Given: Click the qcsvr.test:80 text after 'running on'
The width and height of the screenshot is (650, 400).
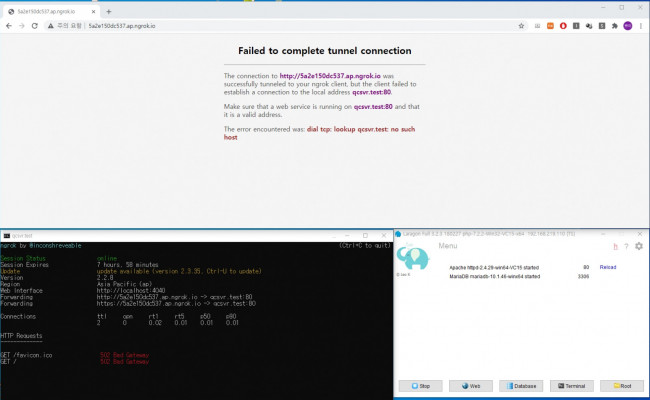Looking at the screenshot, I should 373,107.
